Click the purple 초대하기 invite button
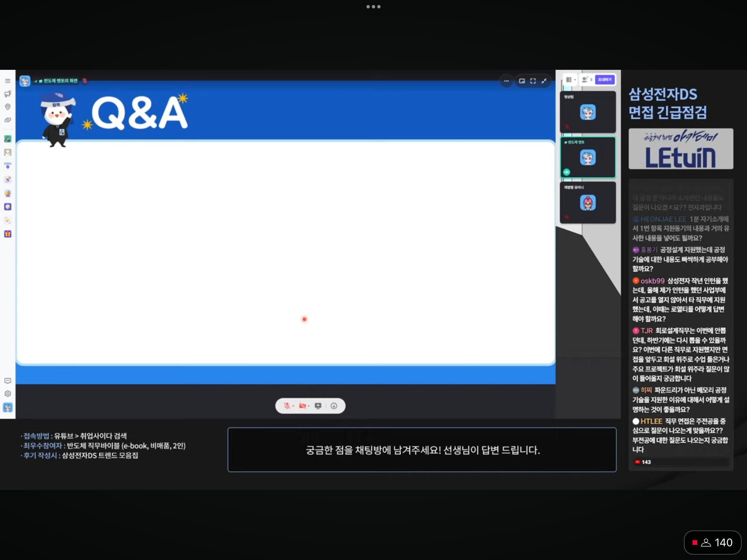This screenshot has width=747, height=560. coord(605,80)
